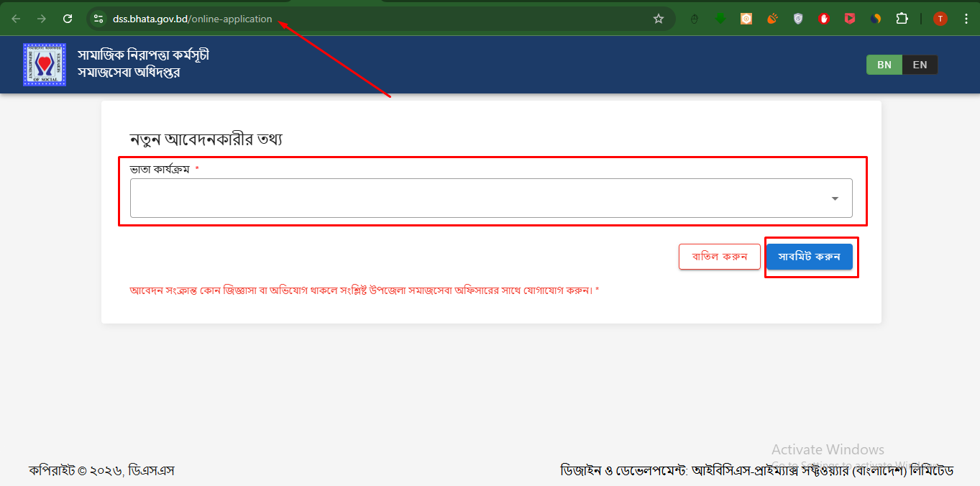
Task: Click the site information icon in address bar
Action: (97, 18)
